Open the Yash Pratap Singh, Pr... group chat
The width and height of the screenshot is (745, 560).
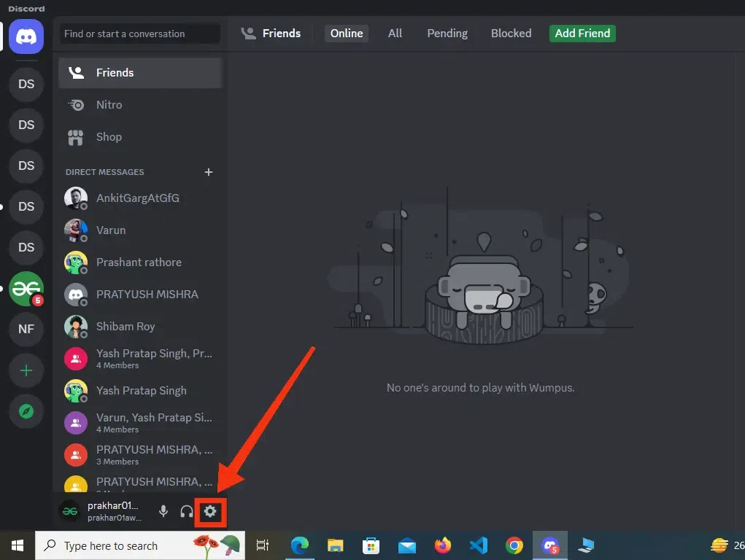tap(140, 359)
